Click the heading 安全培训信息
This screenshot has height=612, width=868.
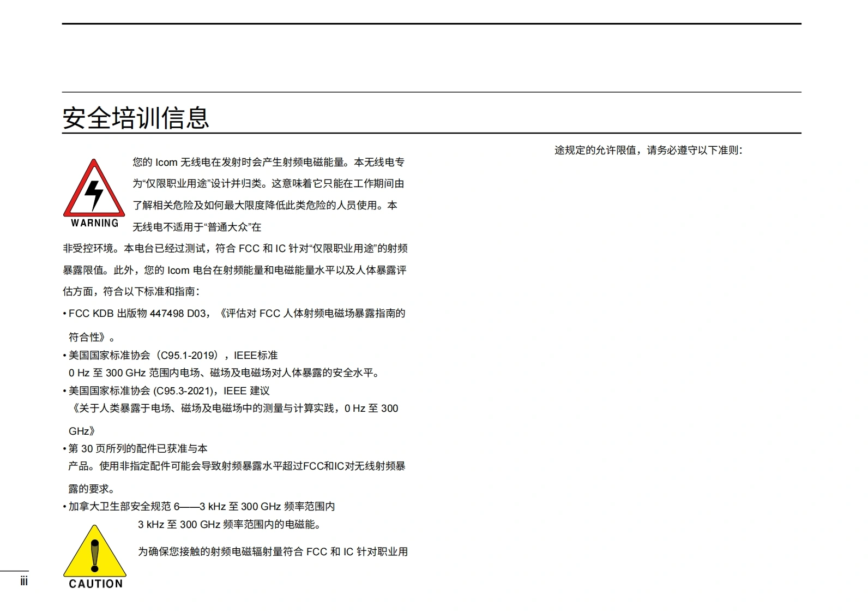pyautogui.click(x=136, y=118)
